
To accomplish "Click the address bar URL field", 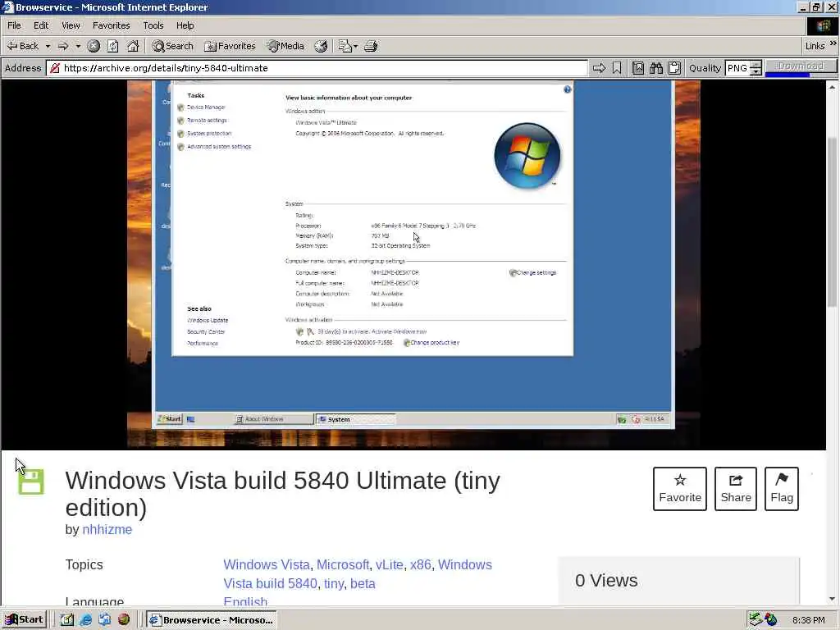I will pyautogui.click(x=317, y=68).
